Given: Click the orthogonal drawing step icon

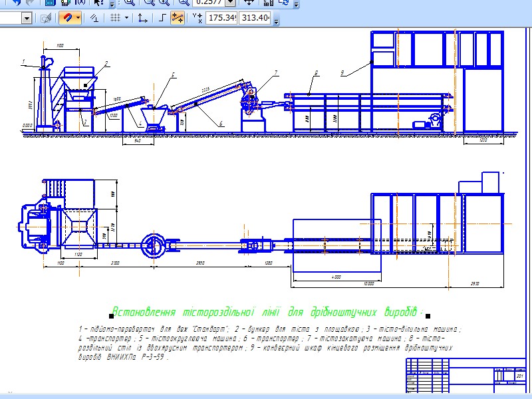Looking at the screenshot, I should (162, 18).
